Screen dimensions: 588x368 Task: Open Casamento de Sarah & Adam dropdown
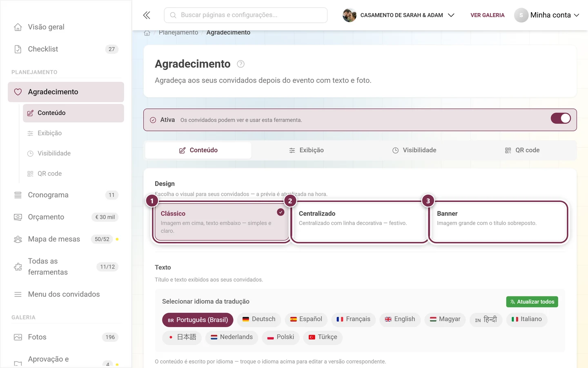click(x=399, y=15)
